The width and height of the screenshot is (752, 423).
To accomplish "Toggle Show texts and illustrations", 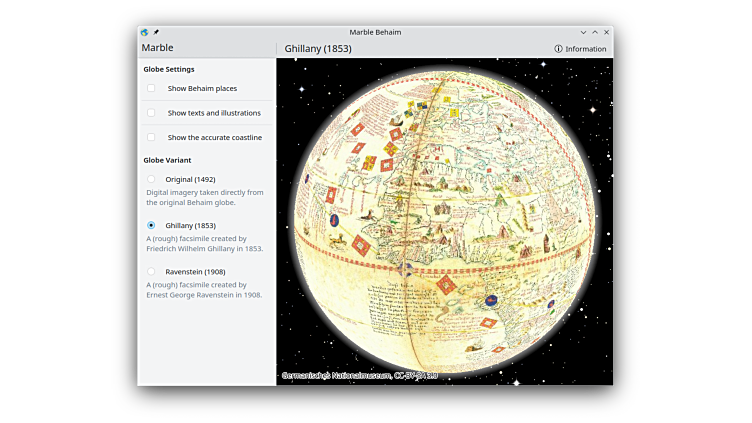I will [151, 113].
